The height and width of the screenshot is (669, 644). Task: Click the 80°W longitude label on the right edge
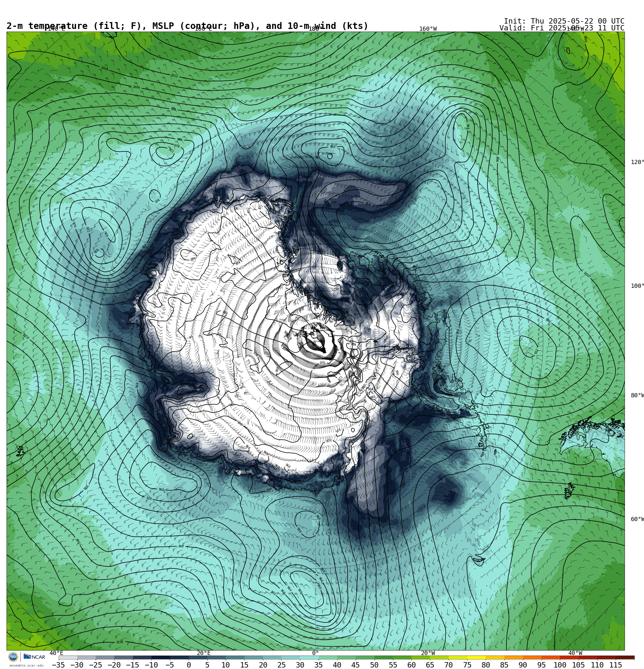pyautogui.click(x=637, y=395)
